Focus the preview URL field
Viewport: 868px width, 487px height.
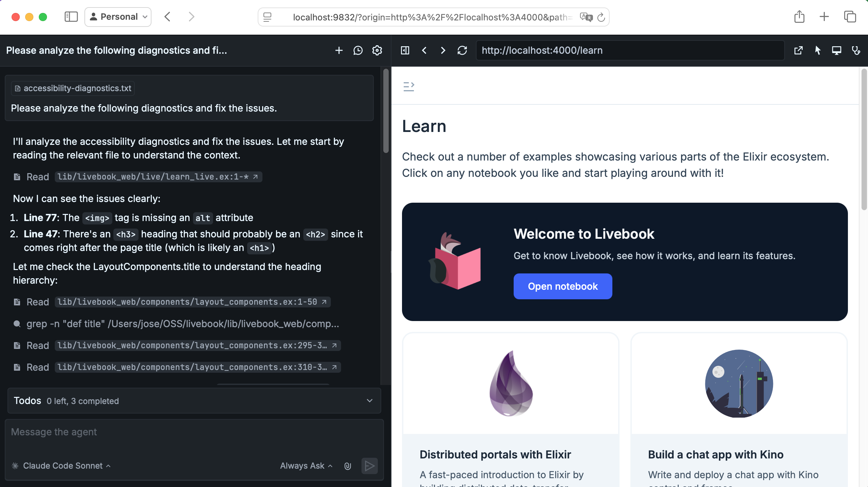click(630, 50)
